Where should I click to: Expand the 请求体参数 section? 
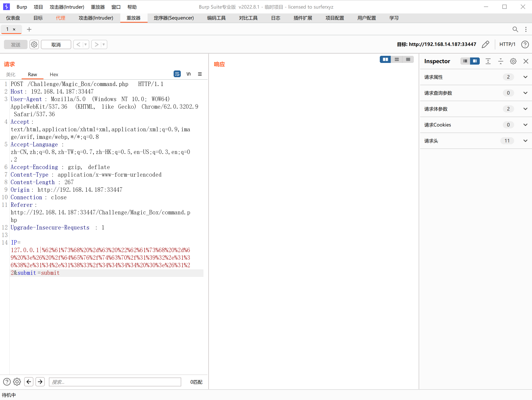525,109
